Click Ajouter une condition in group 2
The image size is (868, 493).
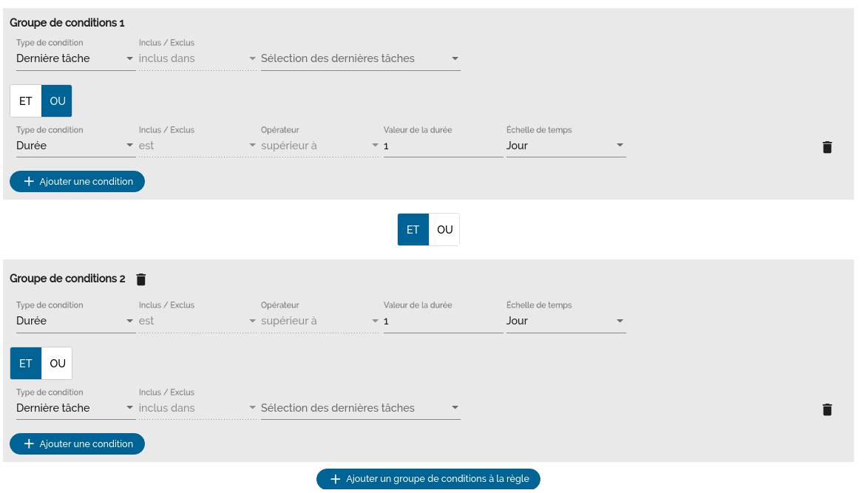(77, 443)
